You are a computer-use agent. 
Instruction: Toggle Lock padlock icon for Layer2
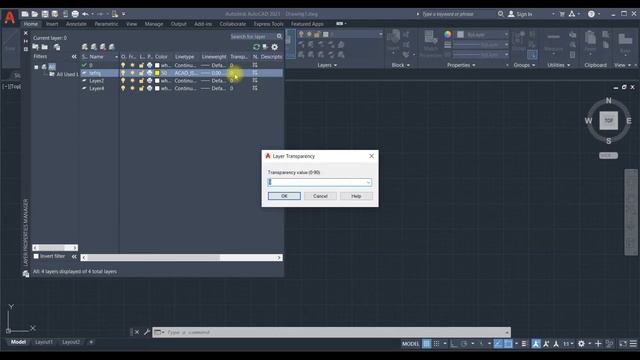click(141, 80)
